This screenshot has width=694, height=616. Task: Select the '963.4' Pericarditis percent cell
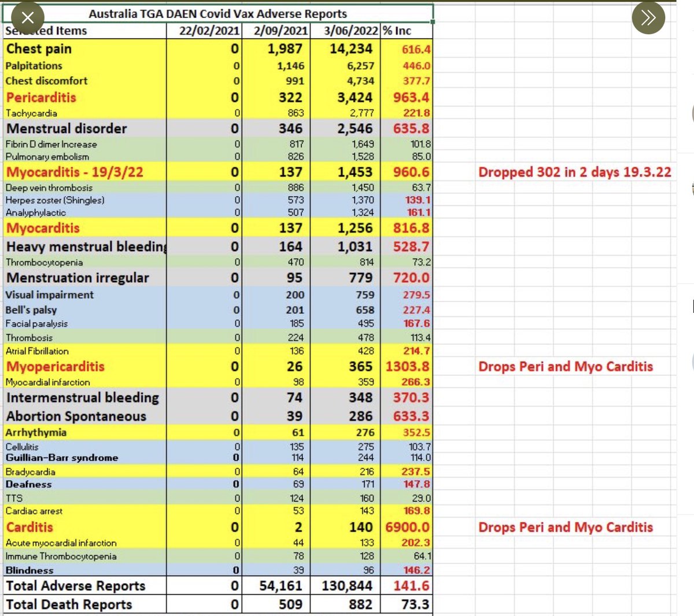pos(411,97)
